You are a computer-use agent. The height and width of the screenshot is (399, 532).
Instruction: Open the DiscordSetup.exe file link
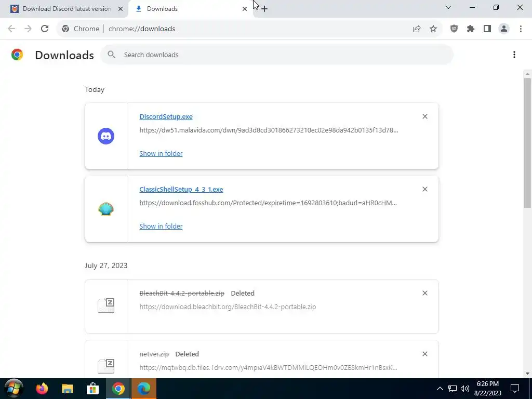(x=166, y=116)
